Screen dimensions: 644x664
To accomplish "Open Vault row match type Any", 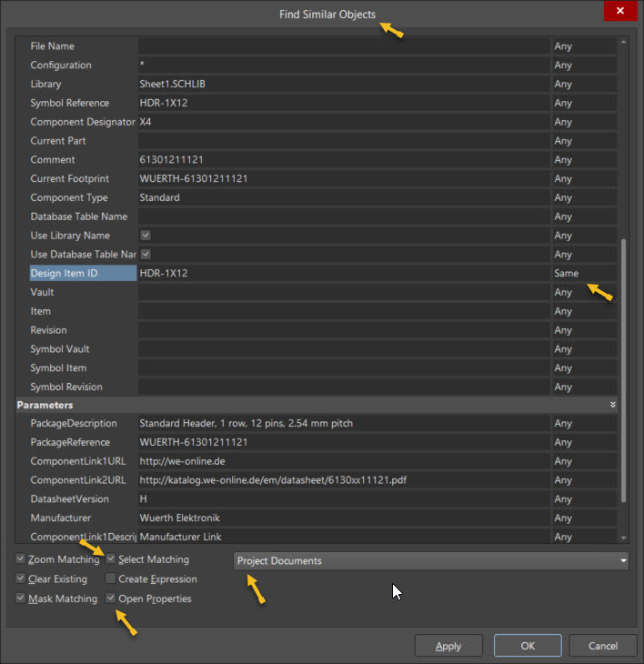I will point(584,292).
